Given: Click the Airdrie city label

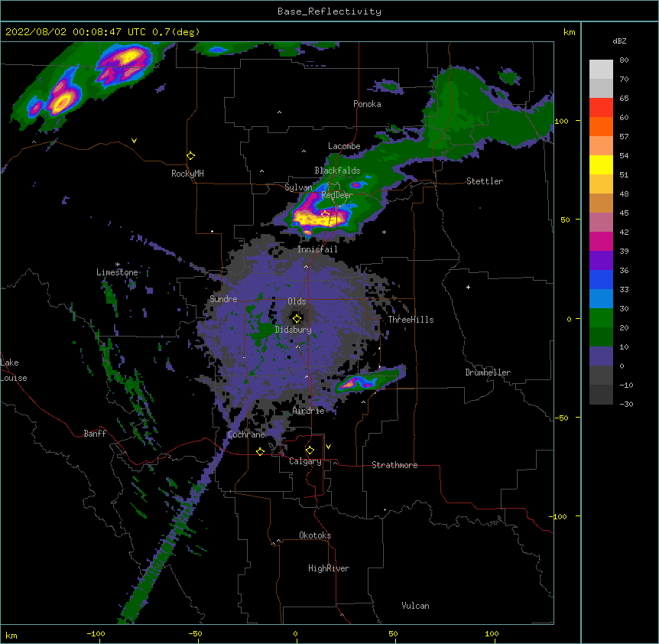Looking at the screenshot, I should coord(309,411).
